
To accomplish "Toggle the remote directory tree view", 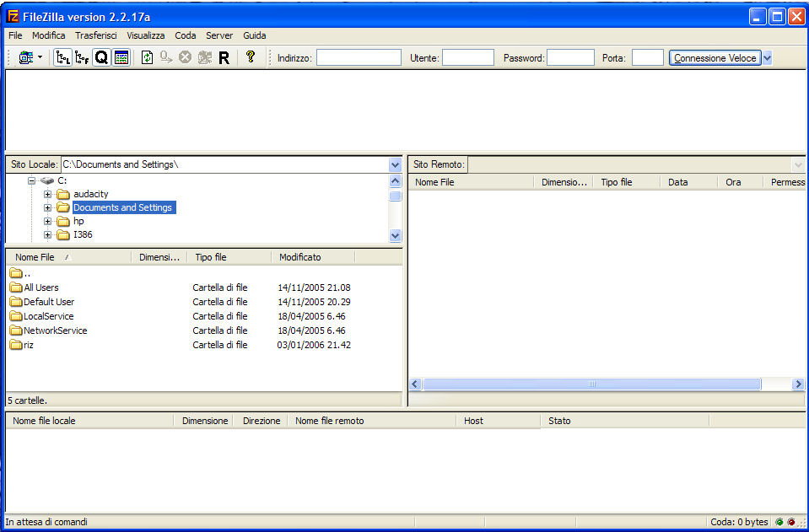I will (x=82, y=57).
